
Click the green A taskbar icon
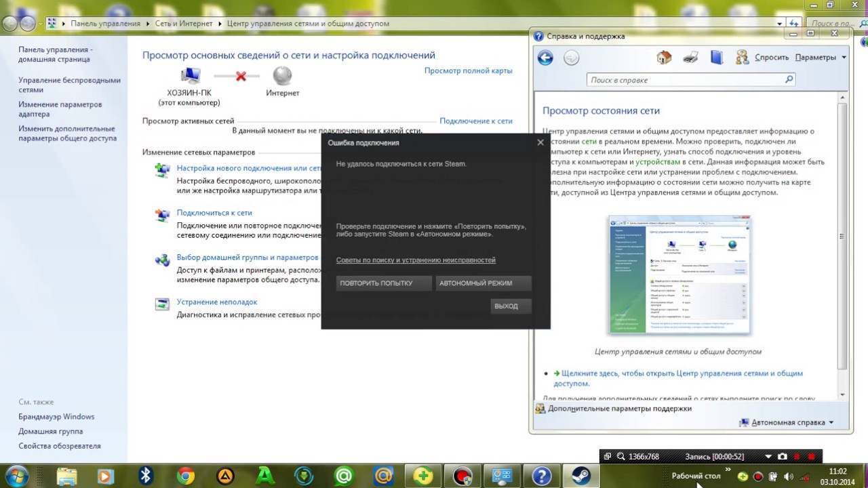click(x=264, y=476)
